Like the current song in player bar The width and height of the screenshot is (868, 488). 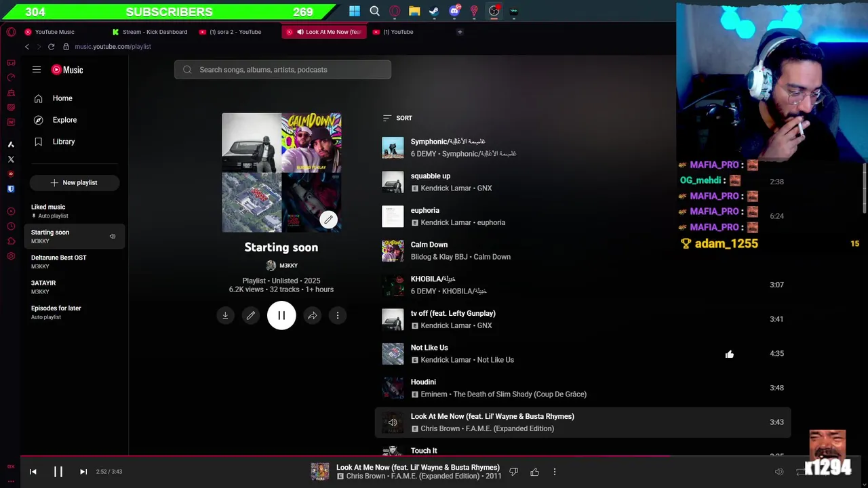click(534, 472)
